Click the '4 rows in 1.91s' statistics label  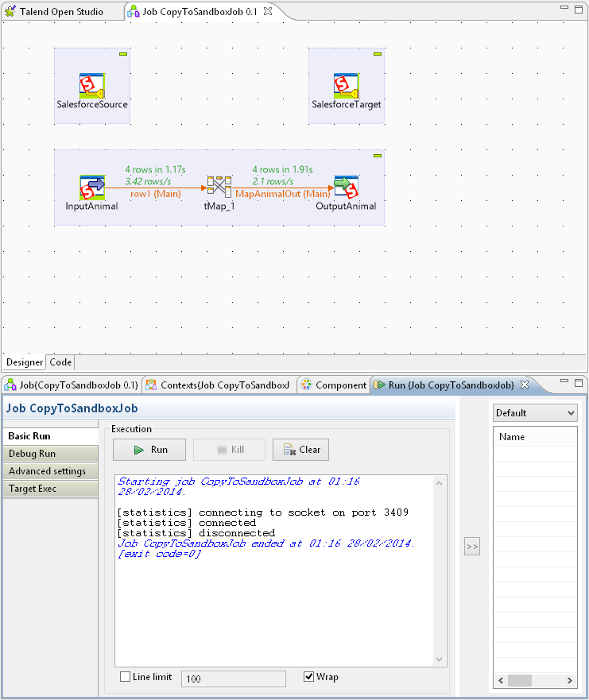[x=283, y=170]
